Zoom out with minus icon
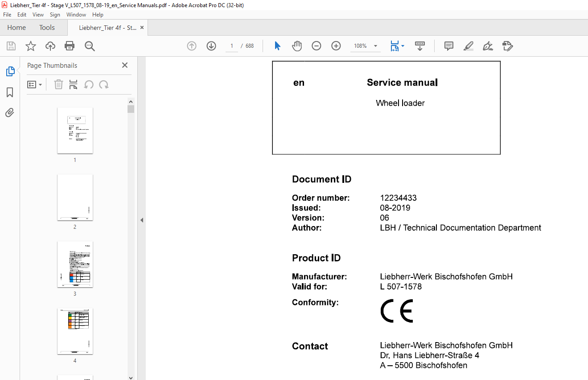588x380 pixels. [317, 46]
